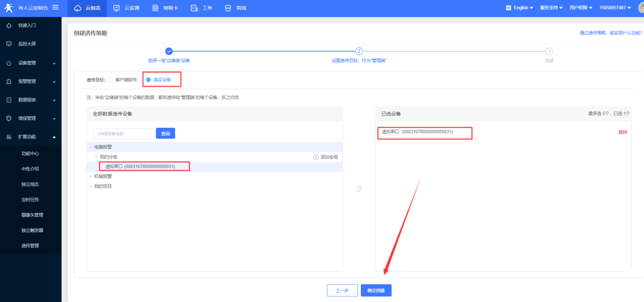The image size is (644, 302).
Task: Click 删除 to remove selected device
Action: point(623,132)
